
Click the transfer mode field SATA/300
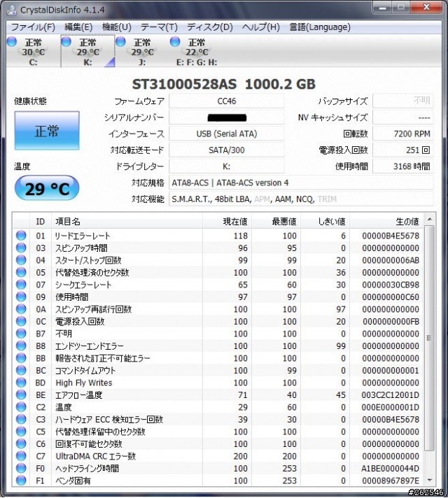(x=226, y=150)
